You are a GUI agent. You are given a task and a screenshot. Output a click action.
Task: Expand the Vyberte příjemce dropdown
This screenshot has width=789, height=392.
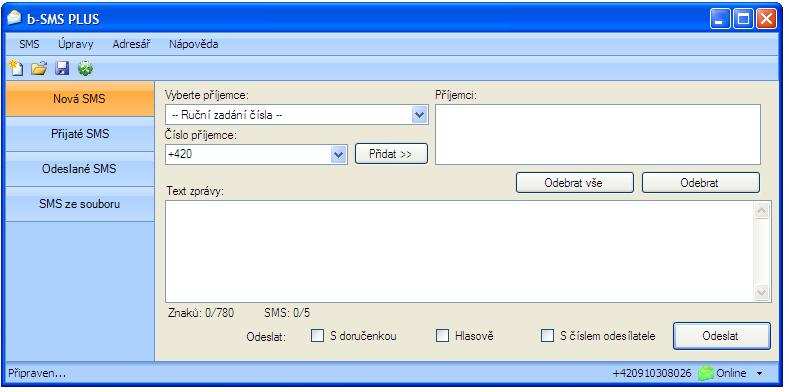[x=420, y=115]
